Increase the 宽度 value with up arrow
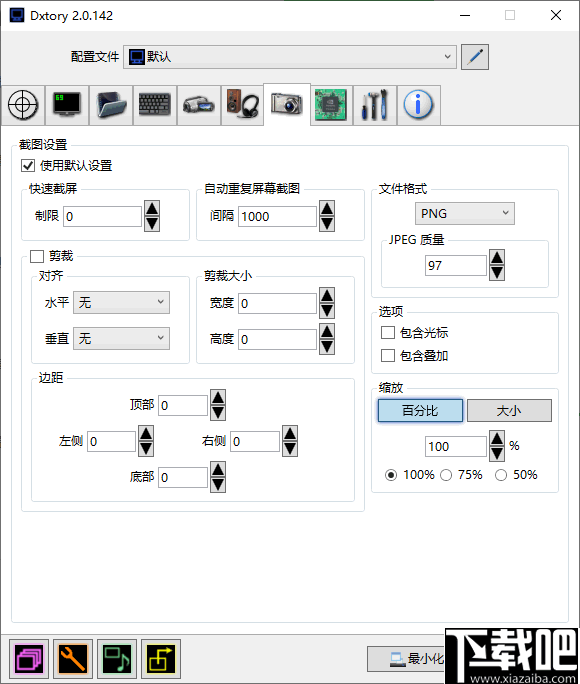This screenshot has width=580, height=684. [x=327, y=295]
